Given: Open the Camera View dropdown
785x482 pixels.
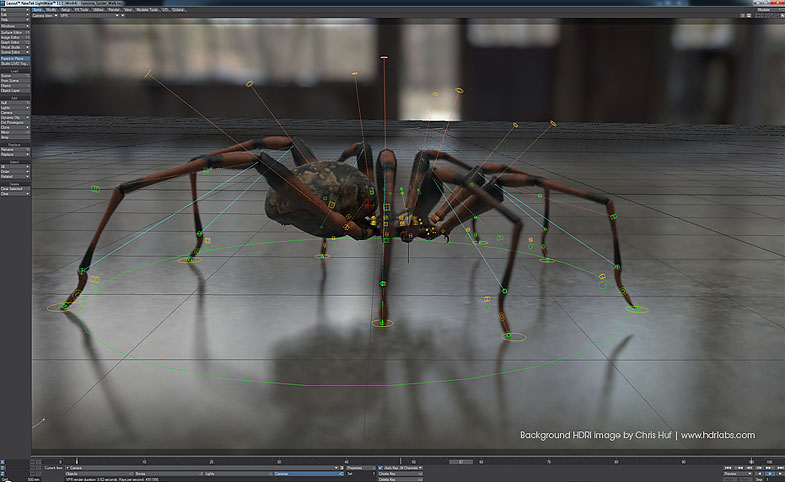Looking at the screenshot, I should [x=45, y=17].
